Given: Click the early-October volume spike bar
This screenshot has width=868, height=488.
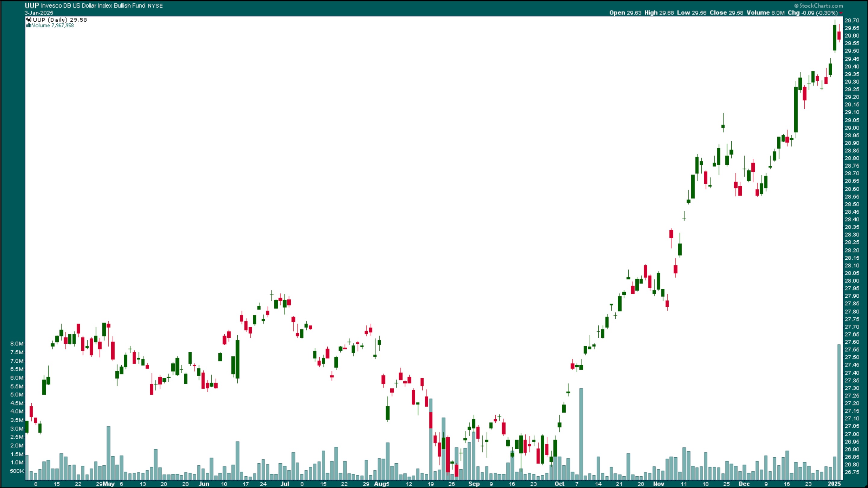Looking at the screenshot, I should pyautogui.click(x=581, y=434).
